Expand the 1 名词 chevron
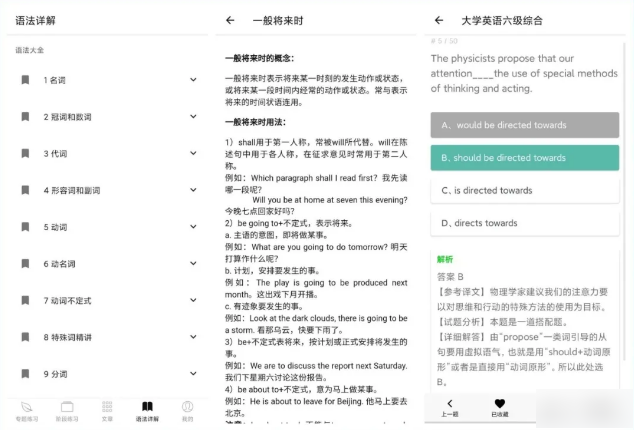This screenshot has width=634, height=430. 193,80
